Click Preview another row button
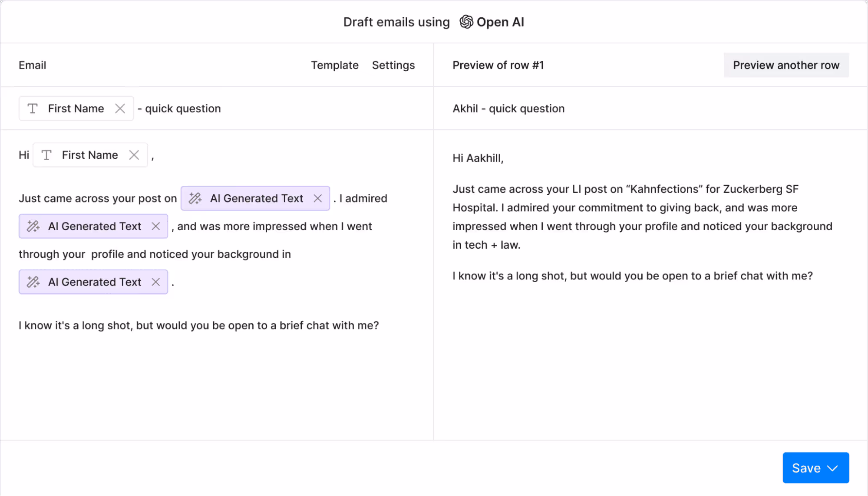The height and width of the screenshot is (496, 868). click(x=786, y=65)
